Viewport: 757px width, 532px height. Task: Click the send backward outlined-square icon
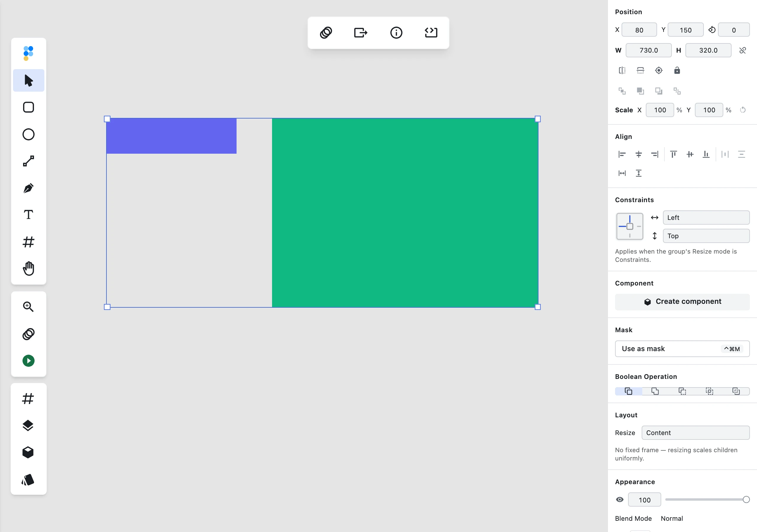pyautogui.click(x=659, y=91)
